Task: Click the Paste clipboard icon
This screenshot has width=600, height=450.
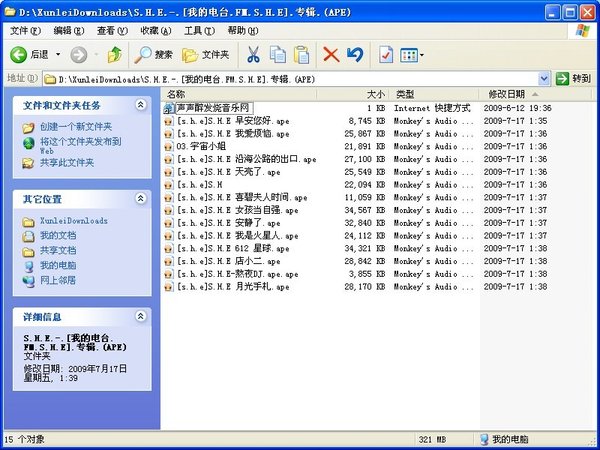Action: tap(302, 55)
